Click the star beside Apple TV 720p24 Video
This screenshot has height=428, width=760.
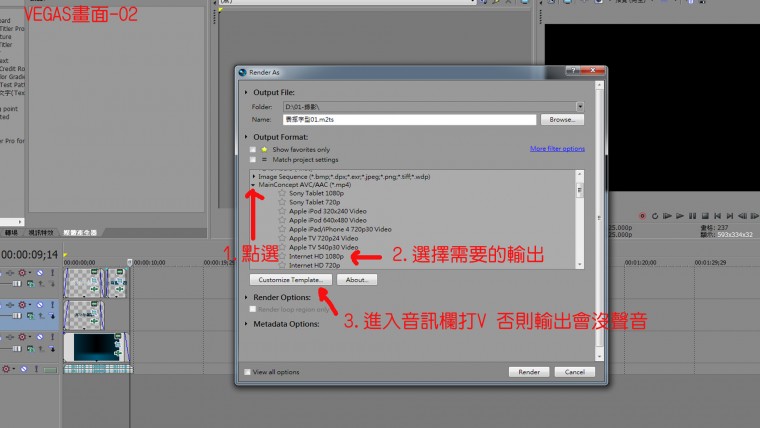282,239
